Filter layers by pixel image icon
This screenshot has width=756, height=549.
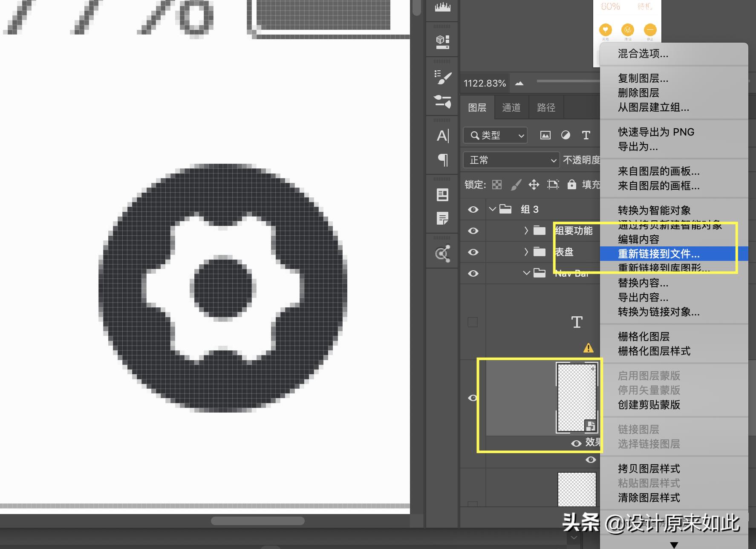[545, 136]
